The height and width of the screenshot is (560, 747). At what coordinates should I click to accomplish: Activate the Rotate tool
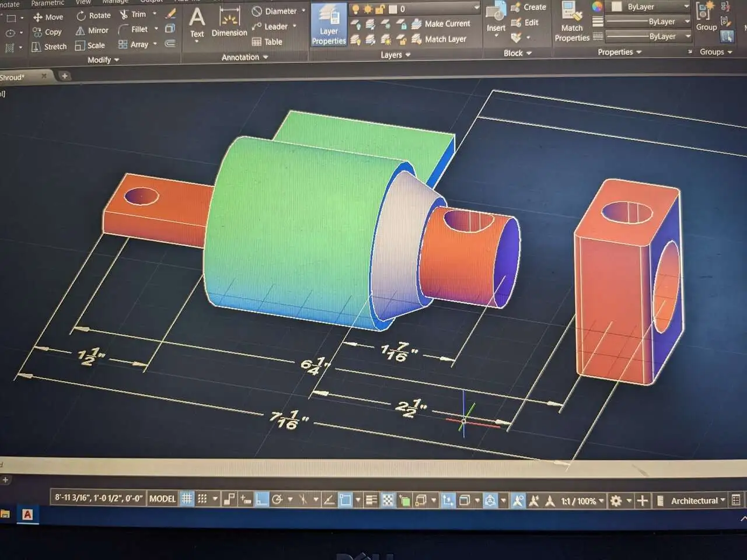point(93,15)
